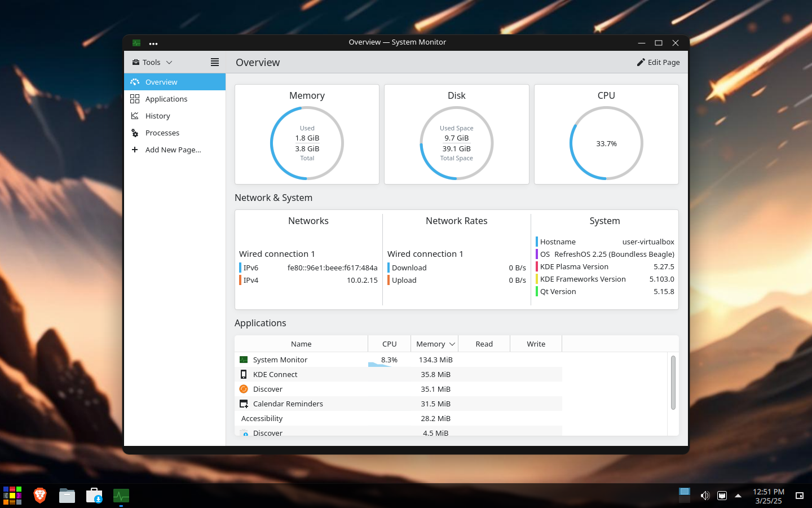The height and width of the screenshot is (508, 812).
Task: Click the OS value RefreshOS 2.25 (Boundless Beagle)
Action: click(x=615, y=254)
